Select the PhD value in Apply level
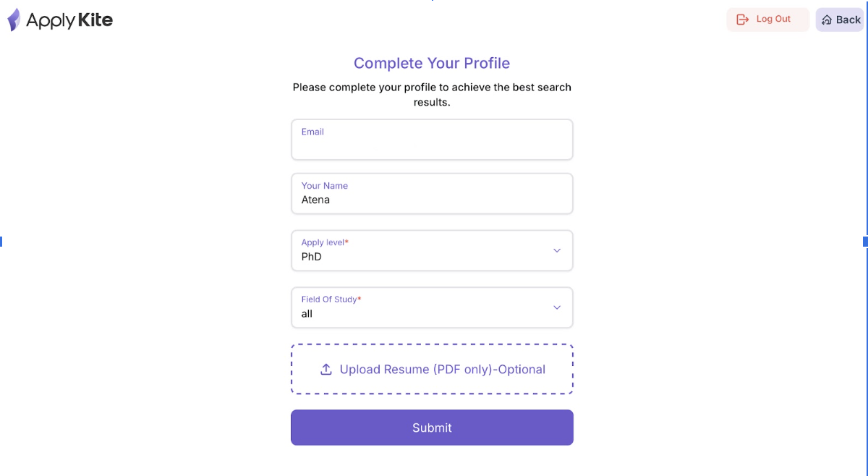 (312, 257)
